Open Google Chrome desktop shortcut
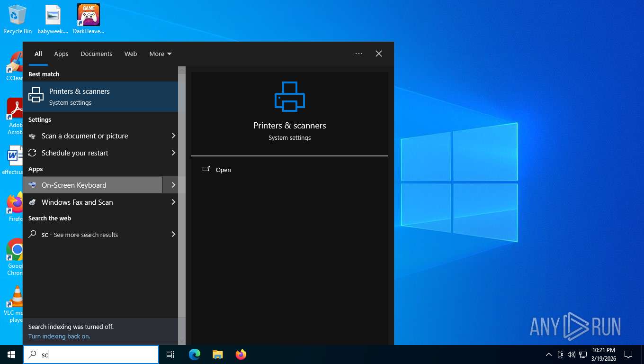644x364 pixels. [15, 257]
